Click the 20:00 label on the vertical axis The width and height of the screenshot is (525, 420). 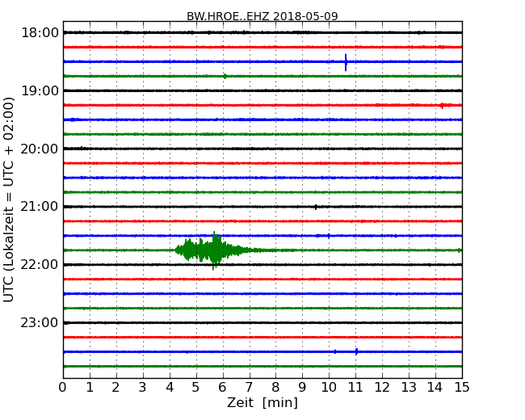pos(40,149)
